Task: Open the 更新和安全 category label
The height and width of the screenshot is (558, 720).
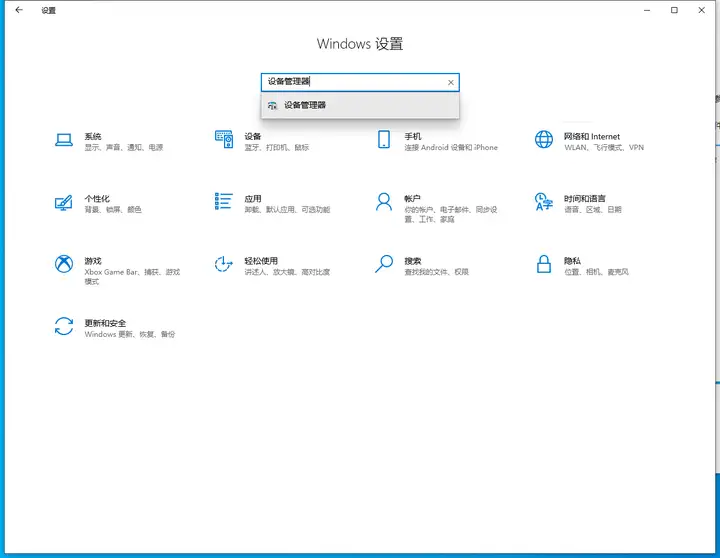Action: coord(105,323)
